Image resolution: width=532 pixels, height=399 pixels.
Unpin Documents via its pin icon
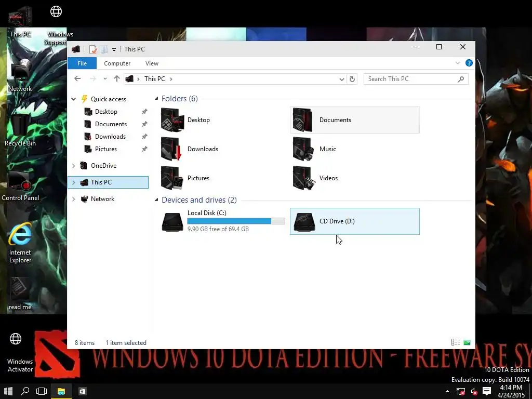click(144, 124)
